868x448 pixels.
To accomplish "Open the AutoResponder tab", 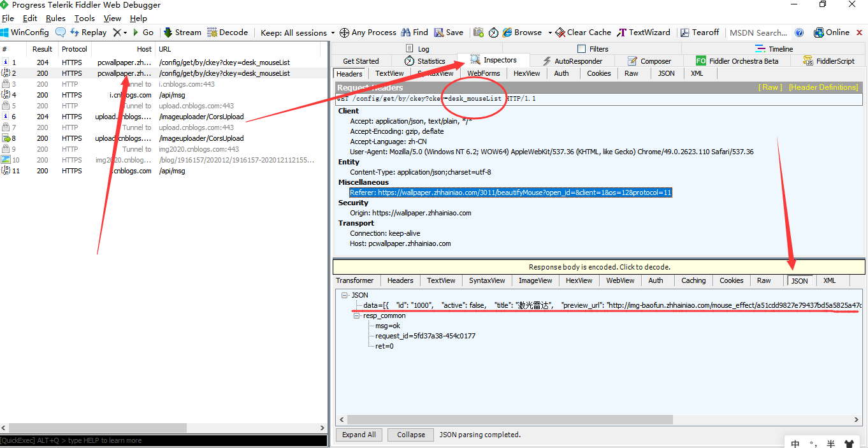I will tap(572, 61).
